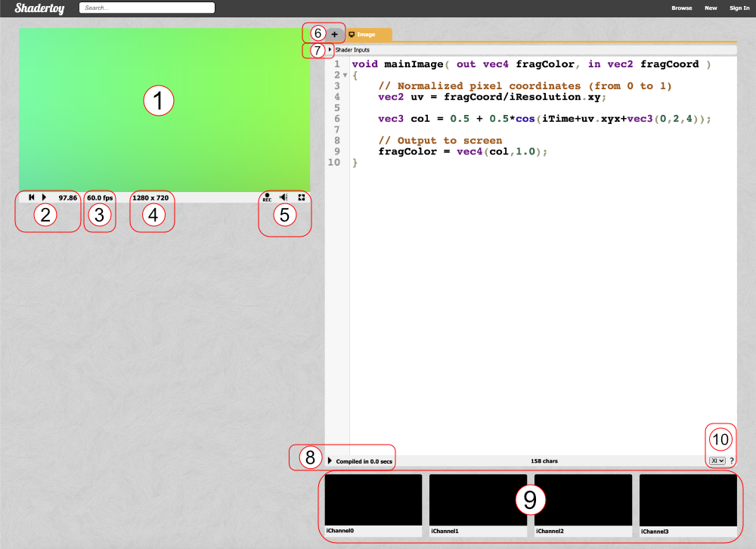Click line number 10 in gutter
This screenshot has height=549, width=756.
[333, 163]
